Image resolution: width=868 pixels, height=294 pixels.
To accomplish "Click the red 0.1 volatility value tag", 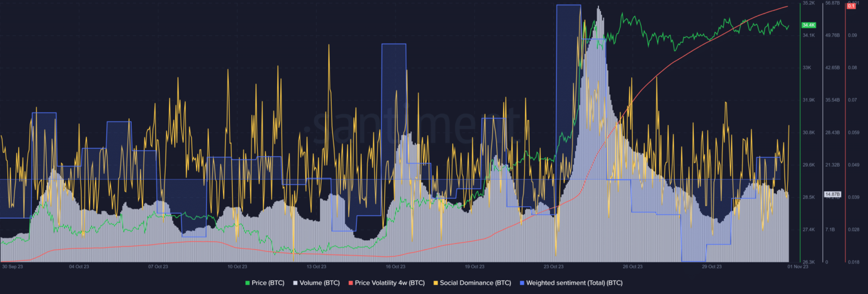I will tap(851, 6).
